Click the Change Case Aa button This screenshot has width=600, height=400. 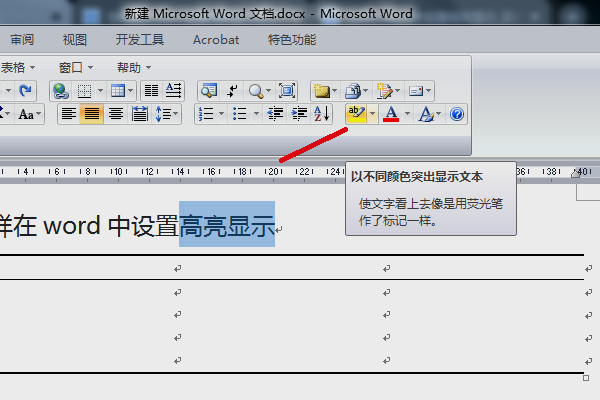point(26,114)
